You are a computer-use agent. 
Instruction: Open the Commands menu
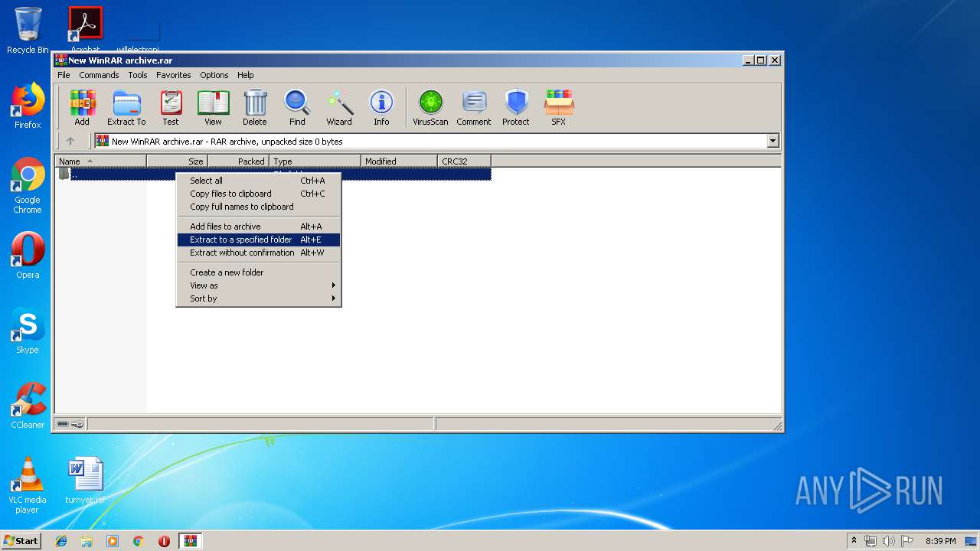99,75
